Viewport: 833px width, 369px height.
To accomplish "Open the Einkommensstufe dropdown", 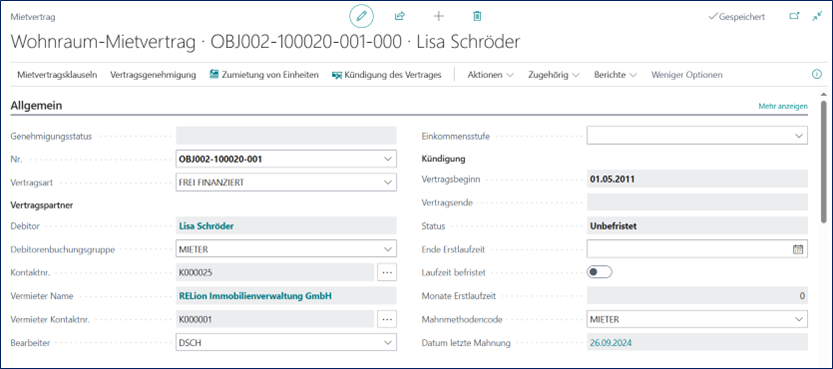I will tap(798, 135).
